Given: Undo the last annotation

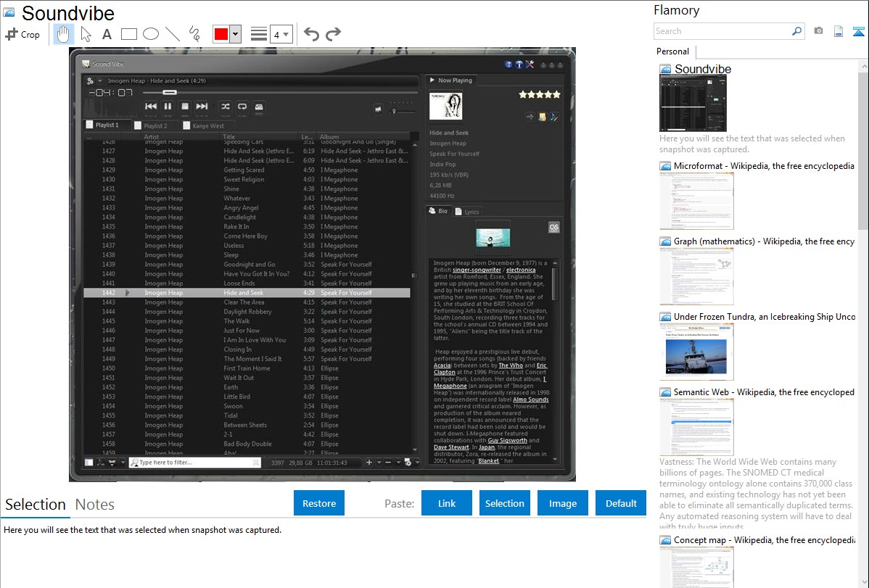Looking at the screenshot, I should (x=311, y=34).
